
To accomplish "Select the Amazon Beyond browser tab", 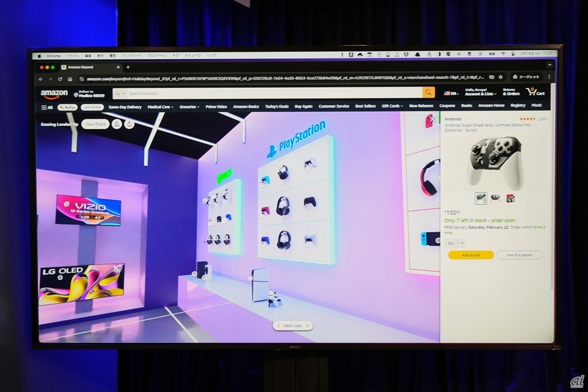I will click(x=91, y=67).
